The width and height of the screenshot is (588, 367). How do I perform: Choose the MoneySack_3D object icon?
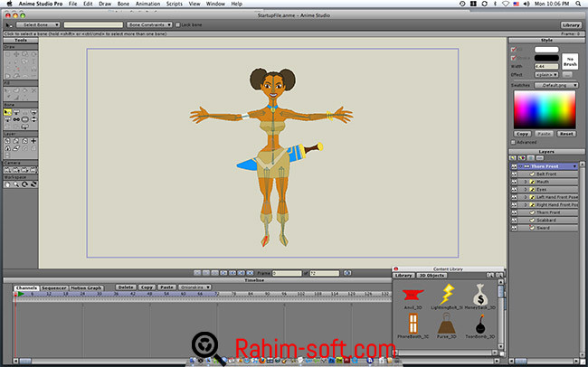(480, 295)
